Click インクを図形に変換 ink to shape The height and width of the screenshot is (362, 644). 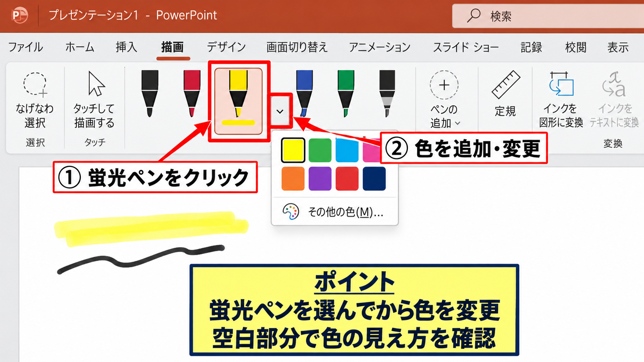[x=561, y=100]
